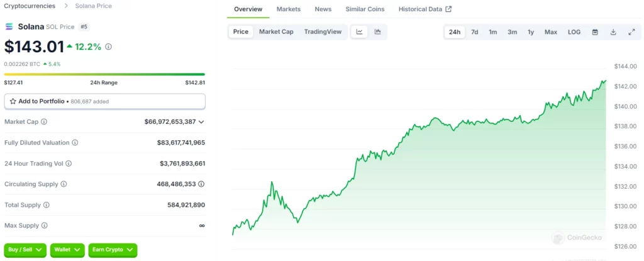Select the Price chart toggle
This screenshot has height=261, width=644.
point(241,31)
